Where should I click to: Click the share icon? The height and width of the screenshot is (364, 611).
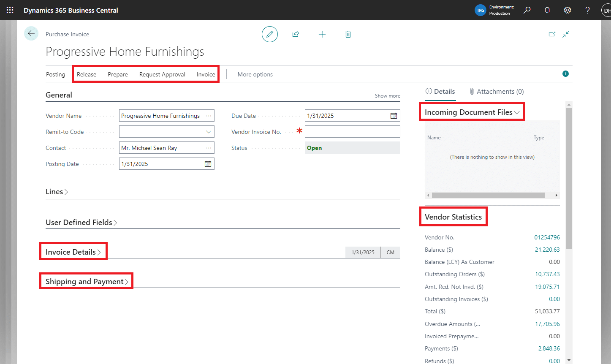[296, 34]
